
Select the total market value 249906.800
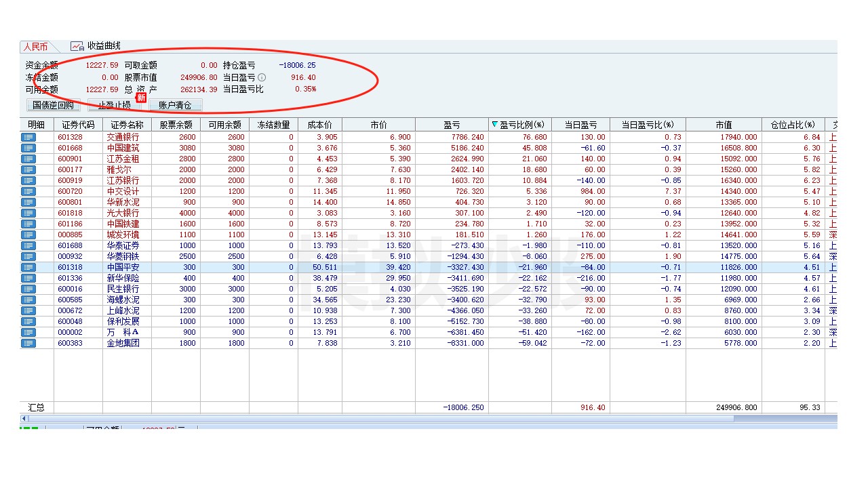click(x=736, y=407)
